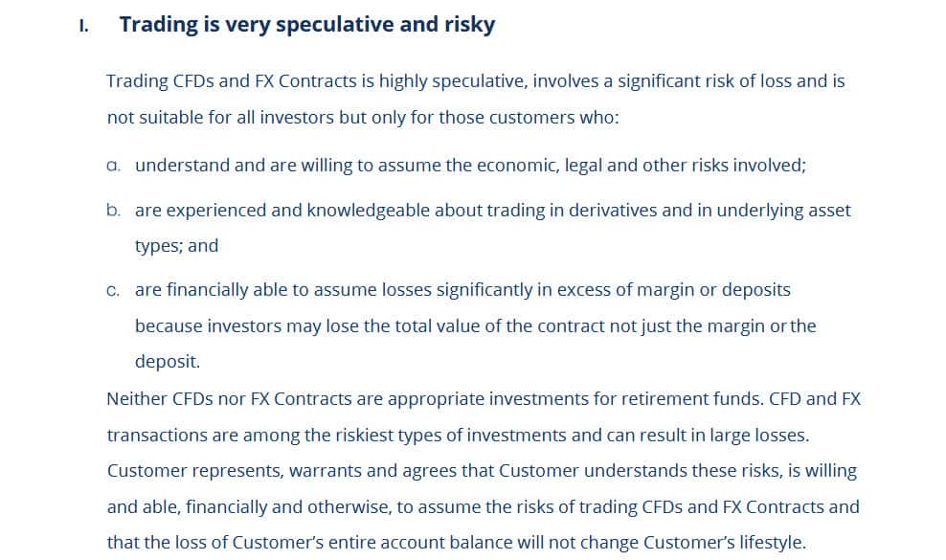Click the line starting "Trading CFDs and FX Contracts"
This screenshot has width=946, height=560.
(475, 81)
